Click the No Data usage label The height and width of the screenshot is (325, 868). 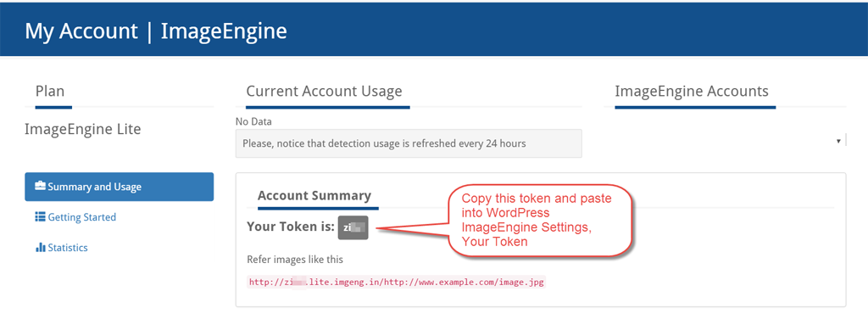click(x=253, y=120)
